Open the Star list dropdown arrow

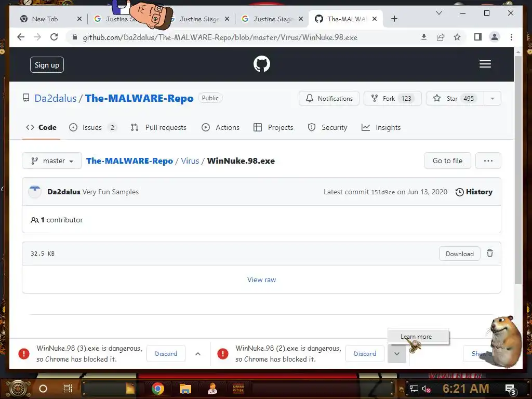point(493,98)
